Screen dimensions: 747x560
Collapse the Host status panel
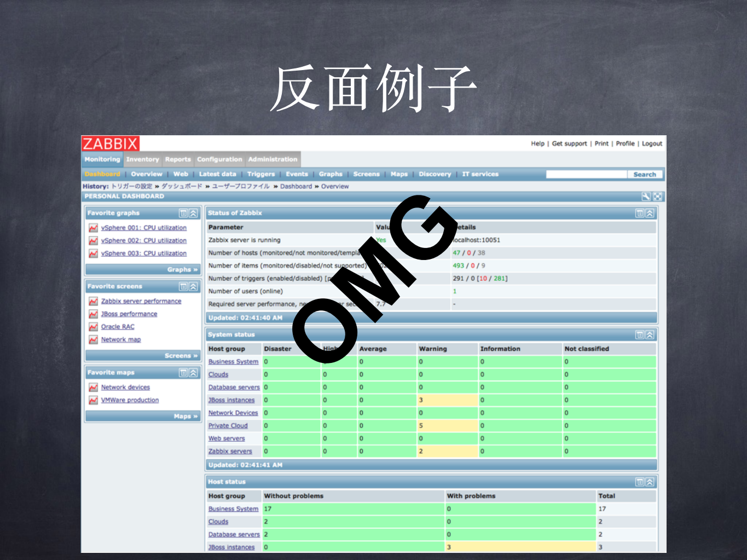649,482
